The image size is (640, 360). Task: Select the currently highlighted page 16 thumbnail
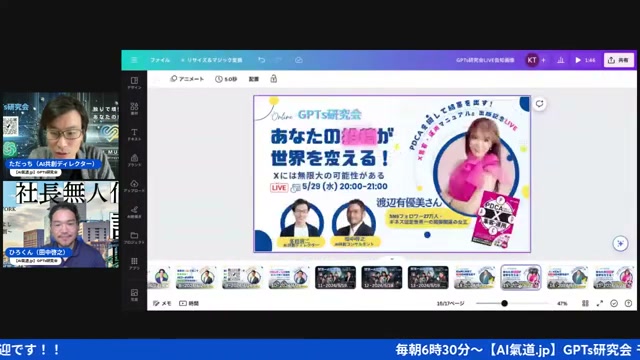tap(521, 277)
